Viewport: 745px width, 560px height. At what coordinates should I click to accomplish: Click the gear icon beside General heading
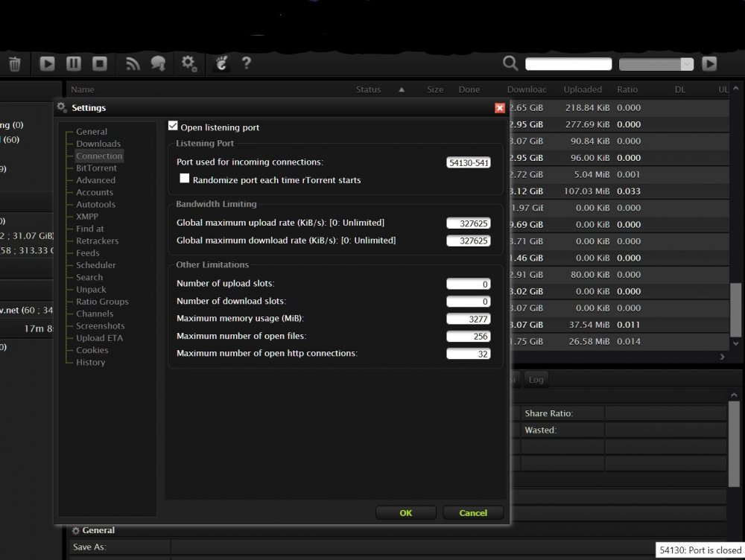tap(75, 530)
